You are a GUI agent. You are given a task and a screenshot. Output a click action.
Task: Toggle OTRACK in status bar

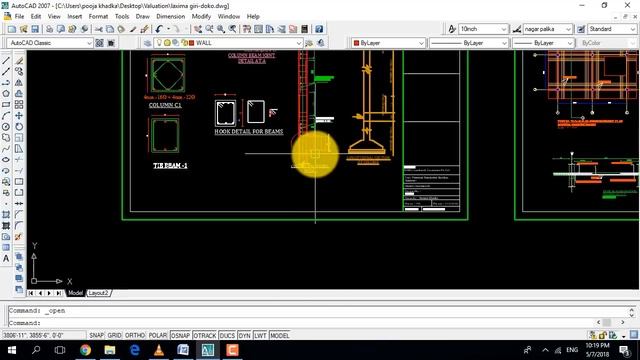tap(204, 336)
